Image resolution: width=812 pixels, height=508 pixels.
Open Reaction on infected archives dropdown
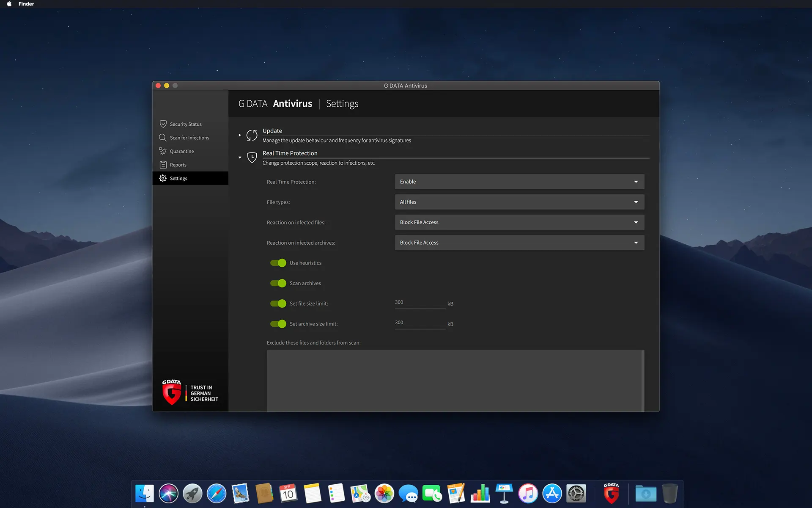click(x=519, y=243)
